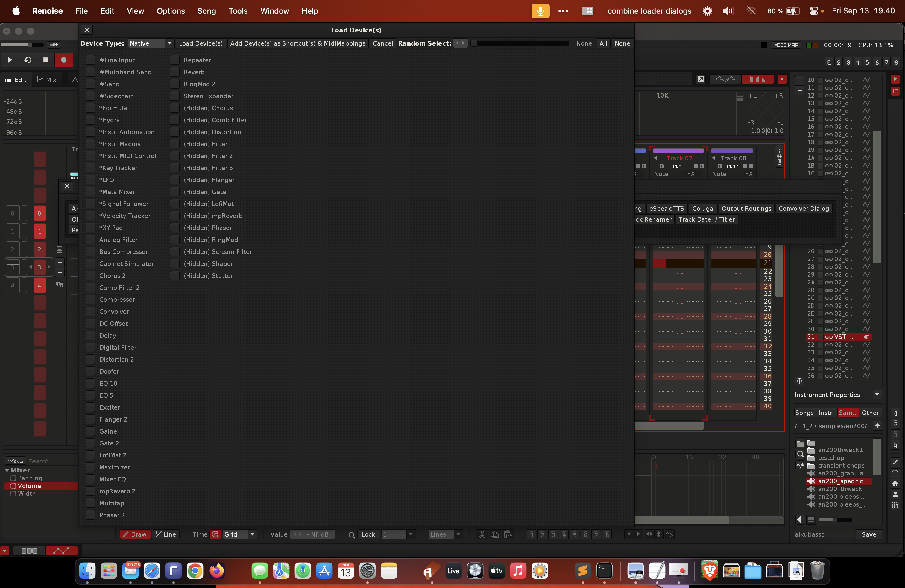
Task: Select the Line automation tool
Action: (x=165, y=534)
